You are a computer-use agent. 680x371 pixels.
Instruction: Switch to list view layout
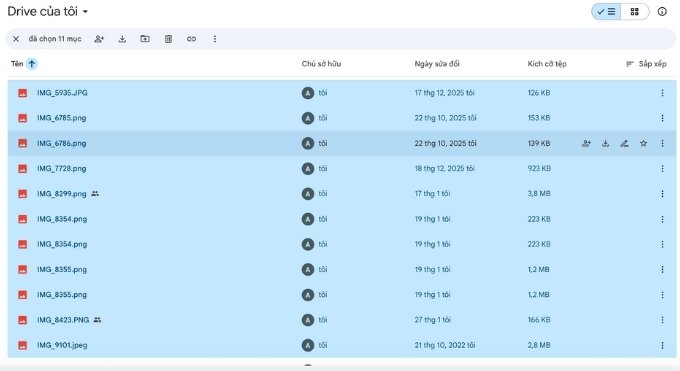606,12
